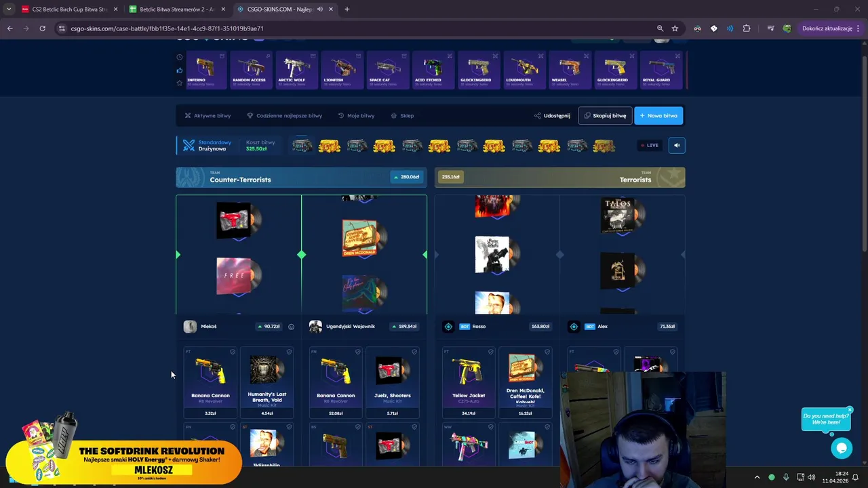Click the 235.16zł Terrorists total

click(451, 177)
